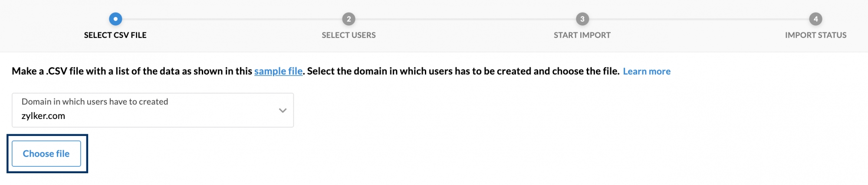Open the IMPORT STATUS step label
Image resolution: width=868 pixels, height=185 pixels.
(x=815, y=35)
